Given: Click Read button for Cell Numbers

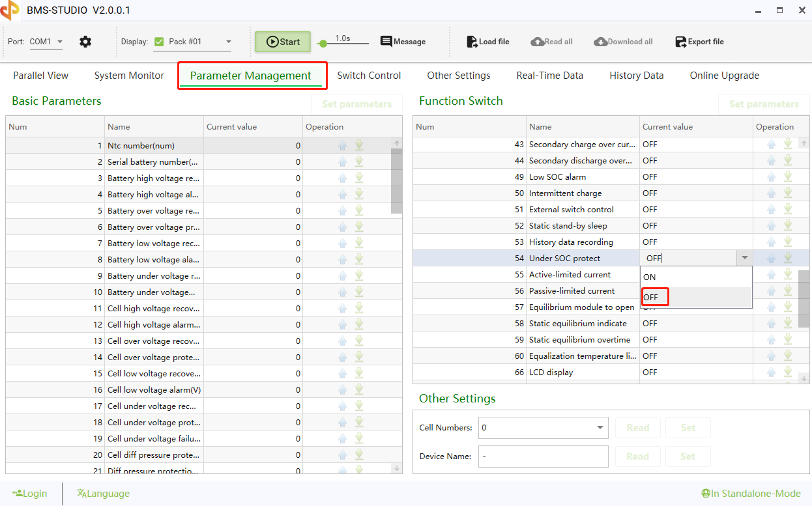Looking at the screenshot, I should coord(638,428).
